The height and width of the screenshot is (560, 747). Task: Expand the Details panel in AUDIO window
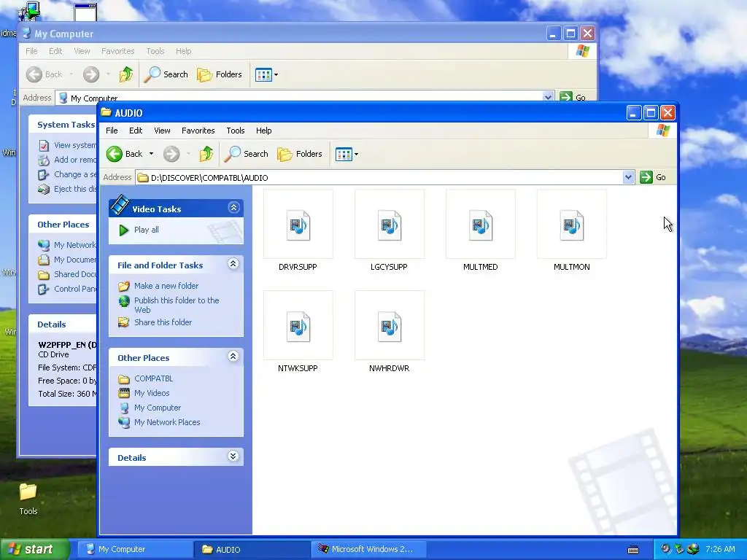tap(233, 456)
